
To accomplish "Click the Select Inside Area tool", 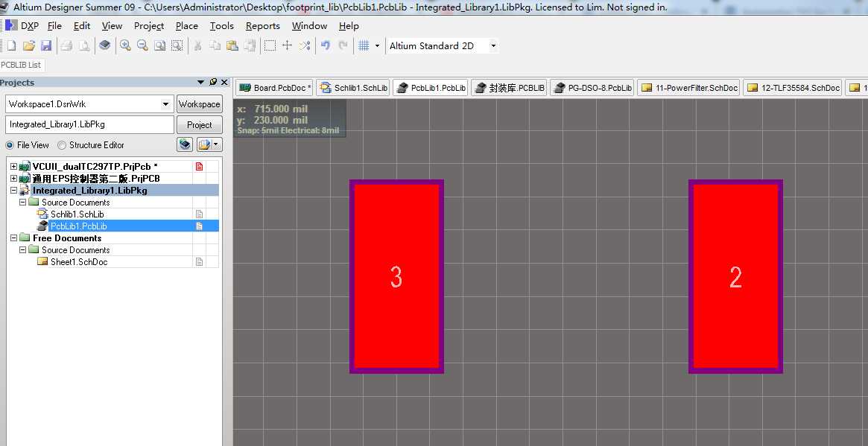I will click(x=270, y=45).
